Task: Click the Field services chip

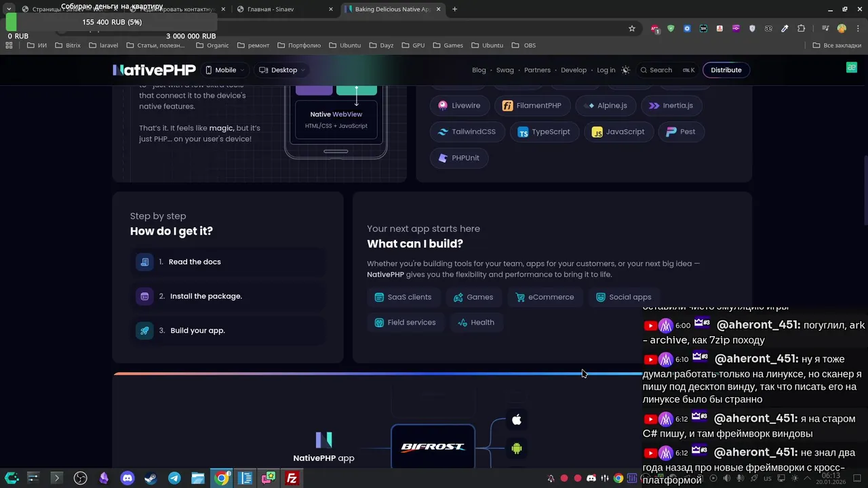Action: click(406, 323)
